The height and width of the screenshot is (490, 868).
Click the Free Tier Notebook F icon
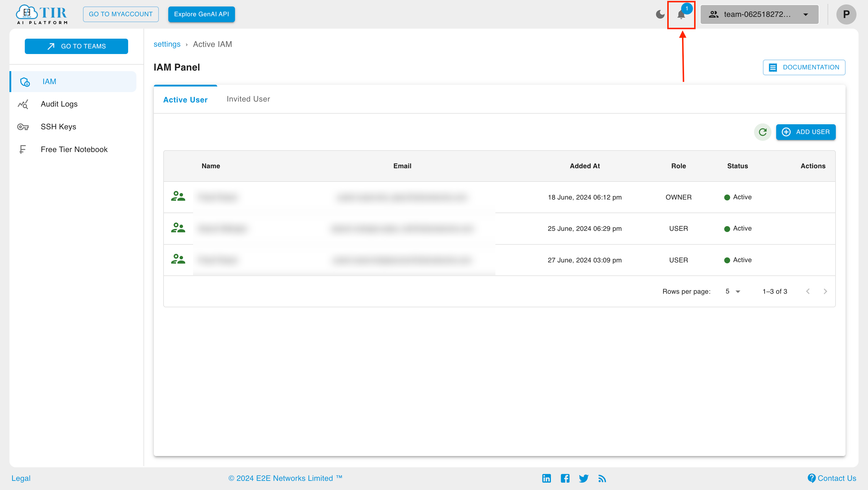[22, 149]
